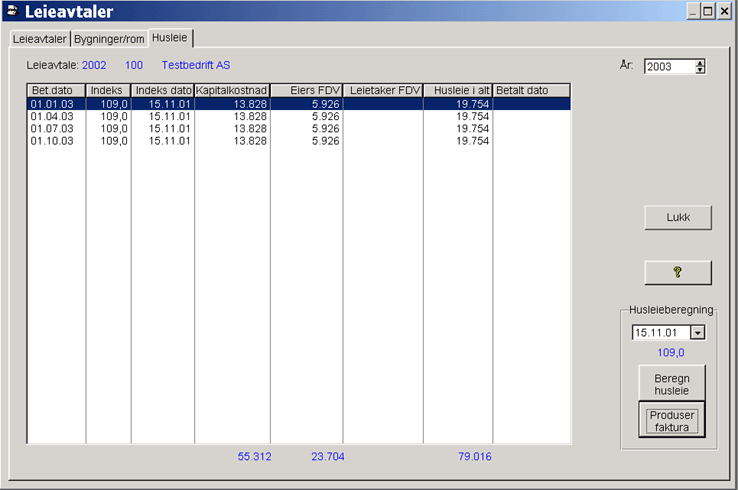Decrease the year with the down spinner arrow

pyautogui.click(x=700, y=70)
